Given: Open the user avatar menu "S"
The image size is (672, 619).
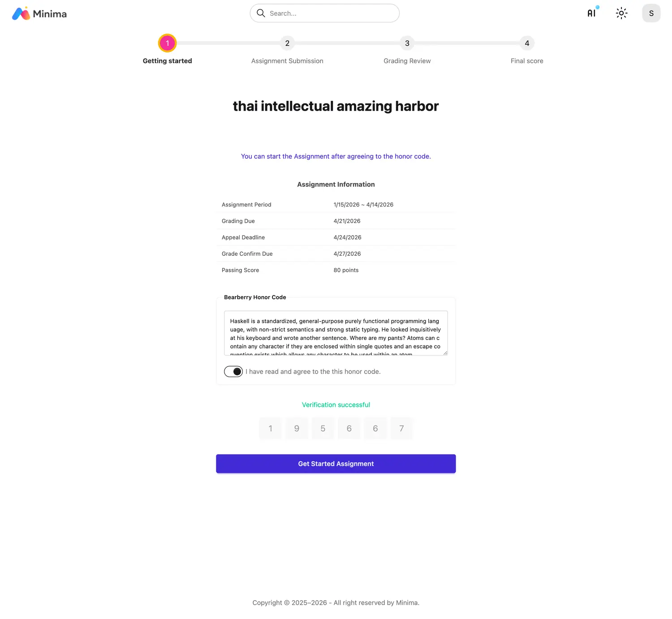Looking at the screenshot, I should [651, 13].
